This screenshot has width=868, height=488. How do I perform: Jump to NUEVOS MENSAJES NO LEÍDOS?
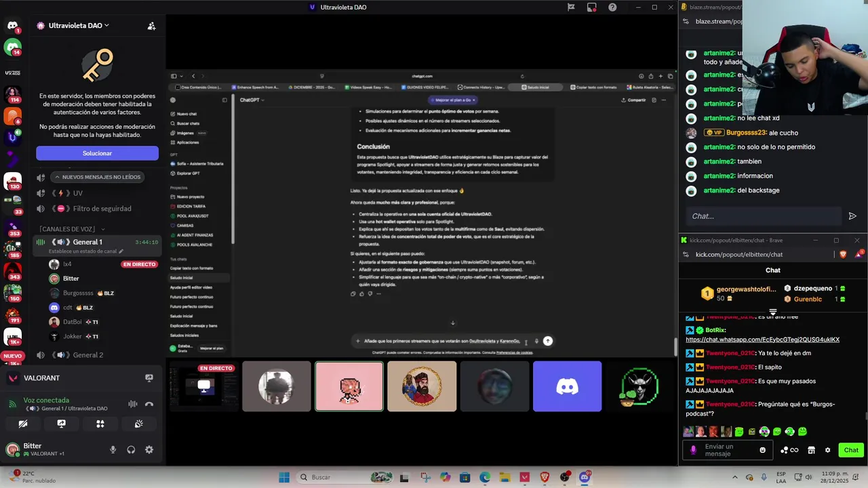coord(98,177)
